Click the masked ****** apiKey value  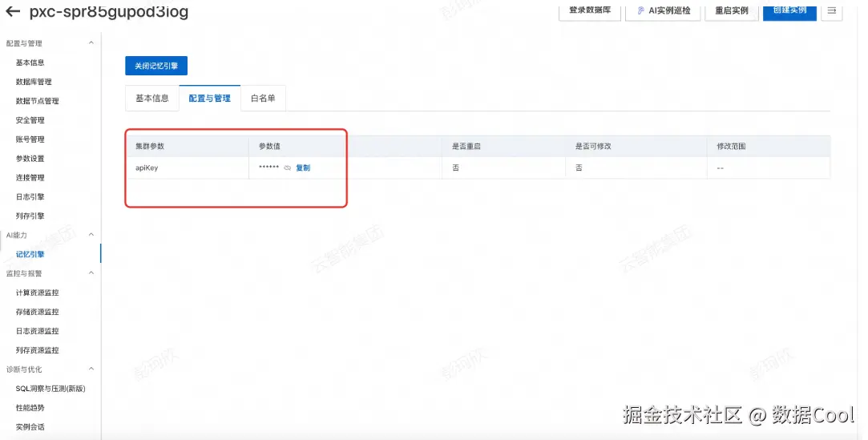click(x=269, y=168)
